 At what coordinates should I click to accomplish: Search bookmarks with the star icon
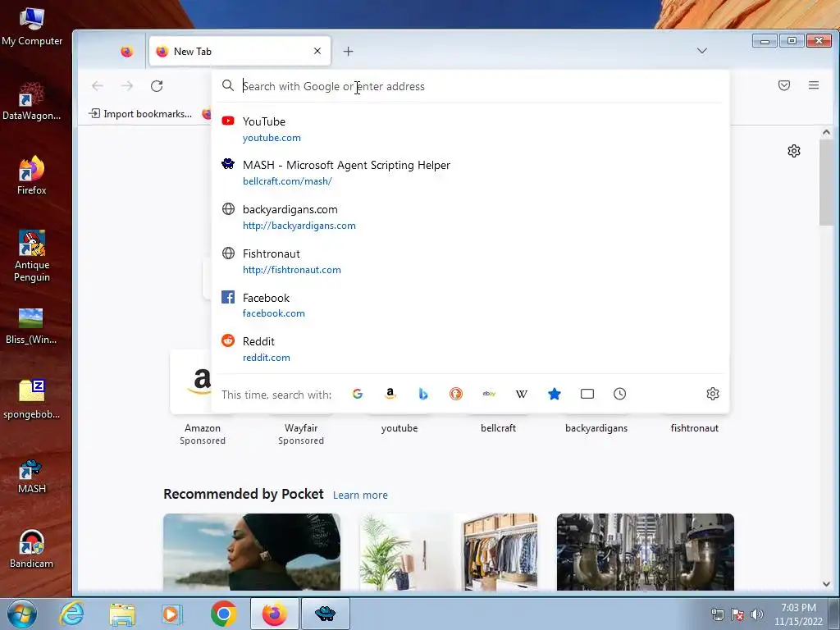(x=555, y=395)
